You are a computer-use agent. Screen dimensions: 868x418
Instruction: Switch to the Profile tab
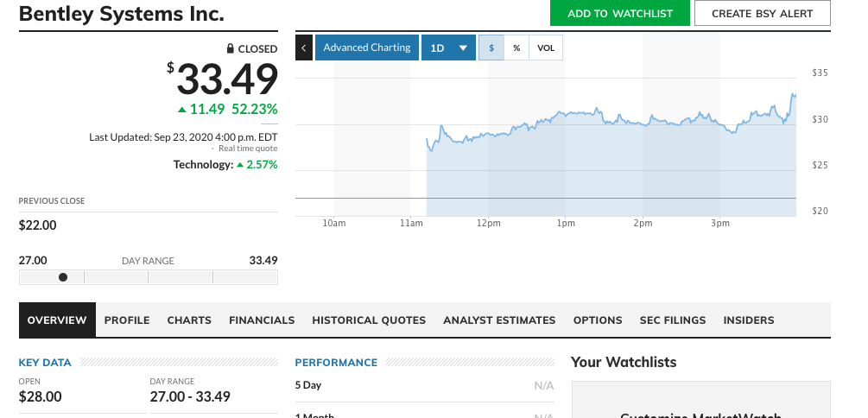coord(127,320)
